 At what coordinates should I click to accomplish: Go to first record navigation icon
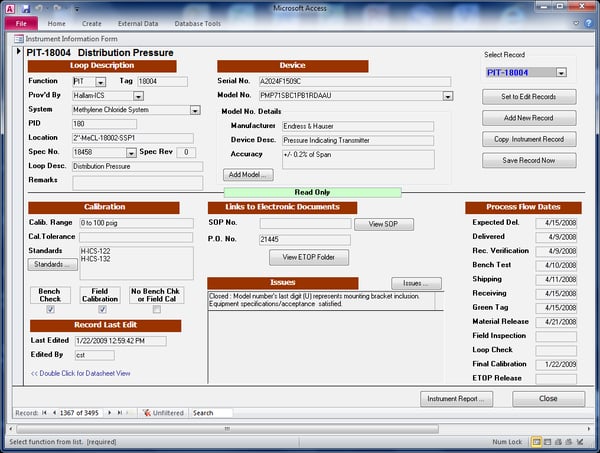44,412
